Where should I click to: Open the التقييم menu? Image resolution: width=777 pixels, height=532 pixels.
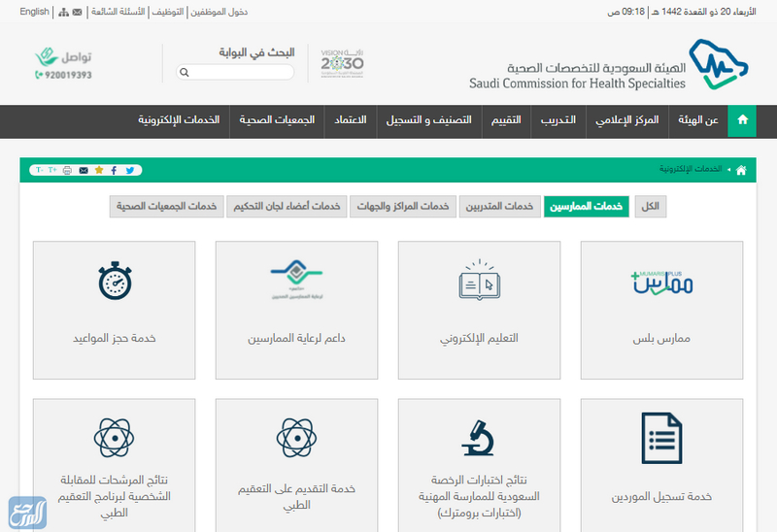pos(506,120)
